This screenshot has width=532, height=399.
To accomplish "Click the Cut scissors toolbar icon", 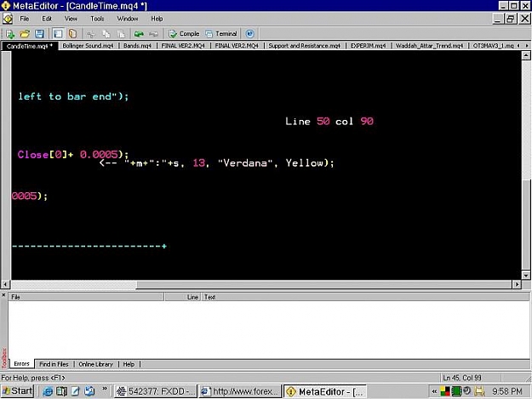I will point(90,33).
